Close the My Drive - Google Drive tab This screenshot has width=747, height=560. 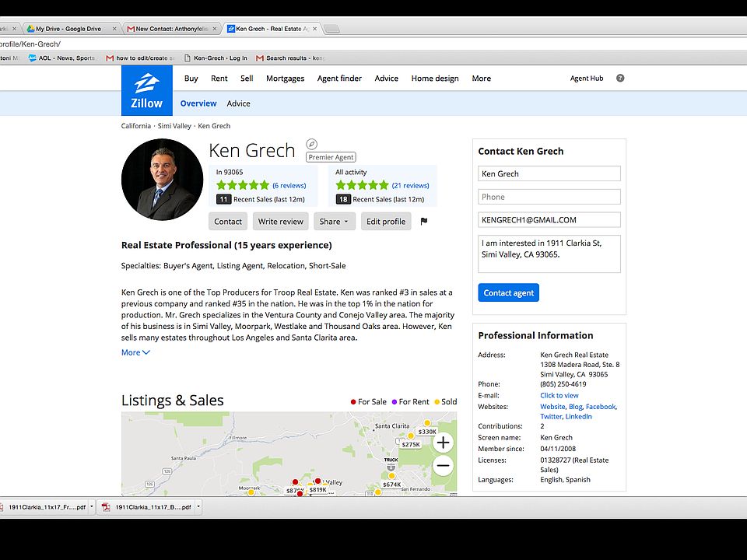point(114,29)
